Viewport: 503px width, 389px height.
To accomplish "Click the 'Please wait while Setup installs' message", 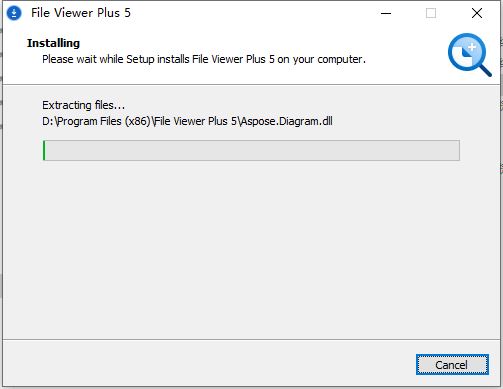I will click(204, 59).
